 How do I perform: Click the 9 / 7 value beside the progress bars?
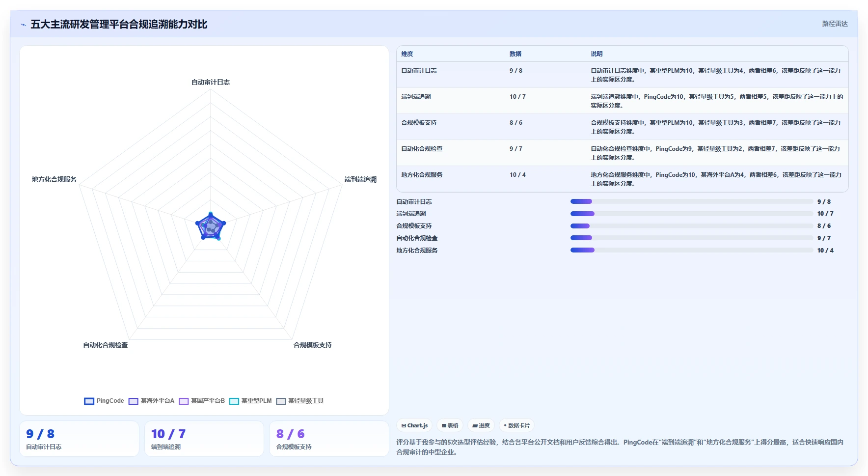[x=824, y=238]
